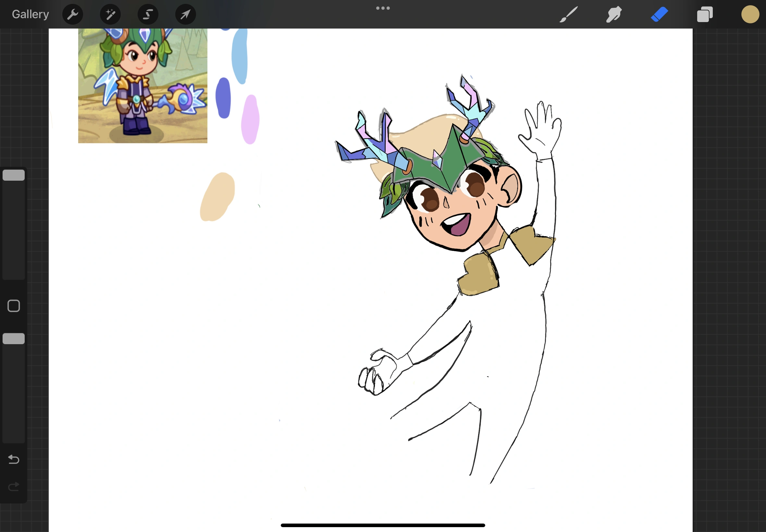Select the highlighted Eraser tool
766x532 pixels.
tap(659, 14)
